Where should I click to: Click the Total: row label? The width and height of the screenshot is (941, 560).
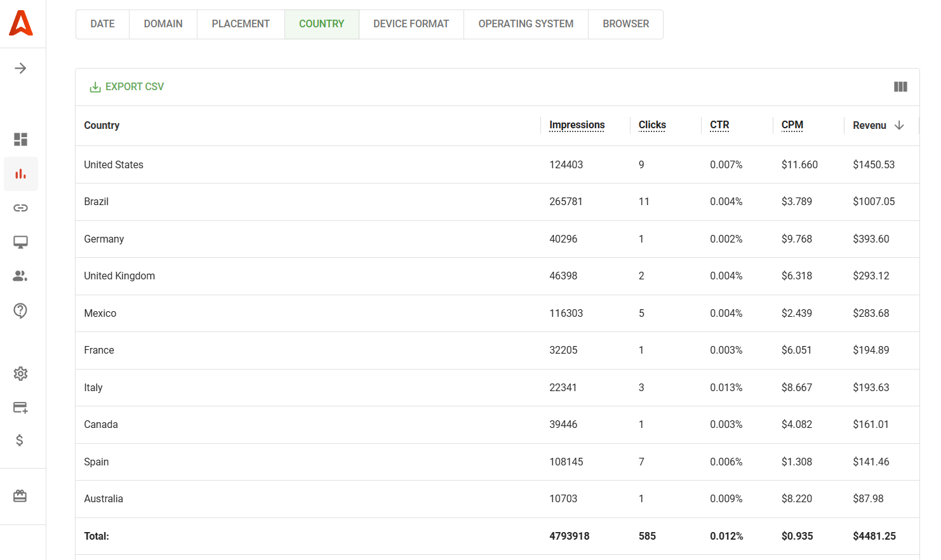(x=97, y=536)
